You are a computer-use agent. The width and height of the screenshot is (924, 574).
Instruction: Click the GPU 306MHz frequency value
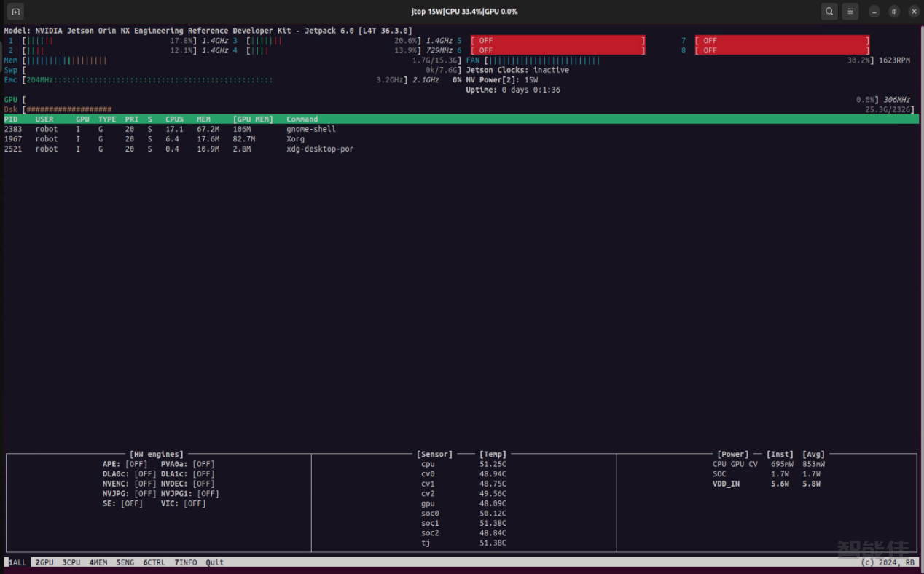[897, 100]
